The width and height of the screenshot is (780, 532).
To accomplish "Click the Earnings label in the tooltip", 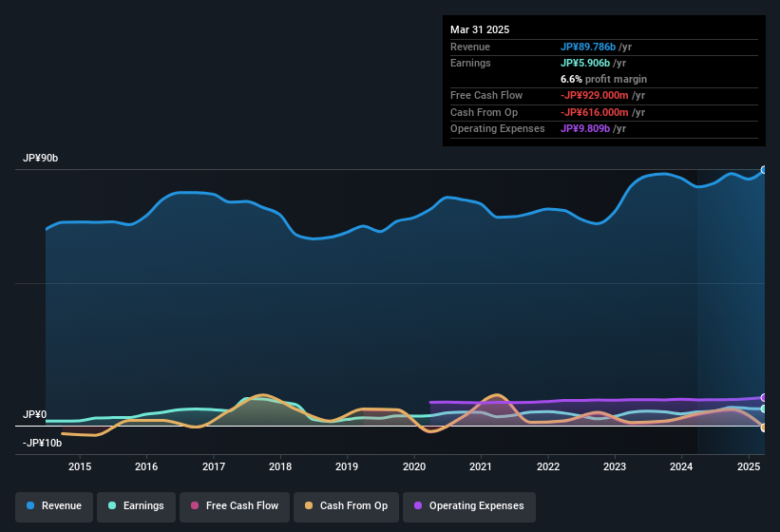I will 470,63.
